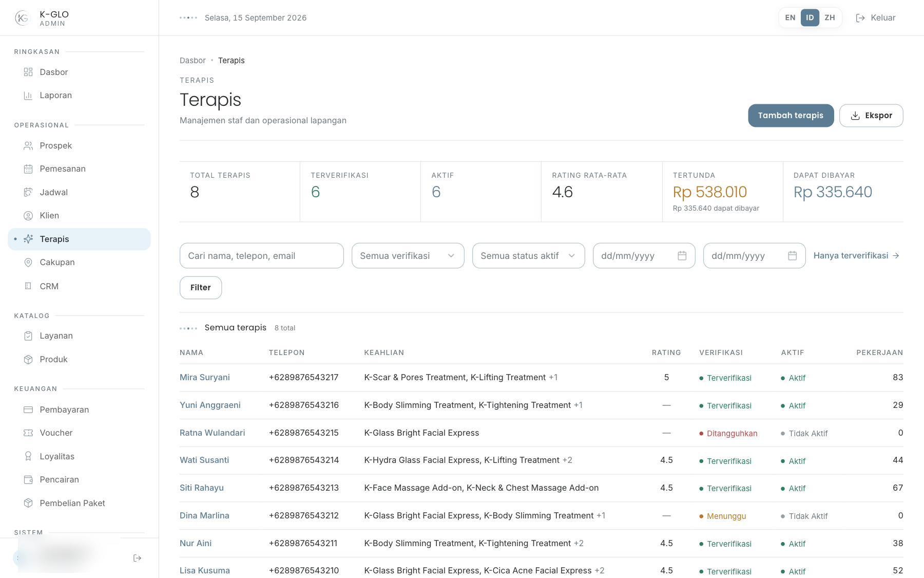The image size is (924, 578).
Task: Open Pemesanan calendar icon
Action: [x=28, y=169]
